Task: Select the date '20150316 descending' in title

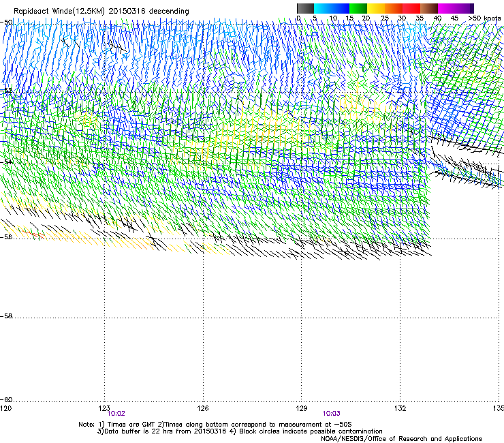Action: coord(149,12)
